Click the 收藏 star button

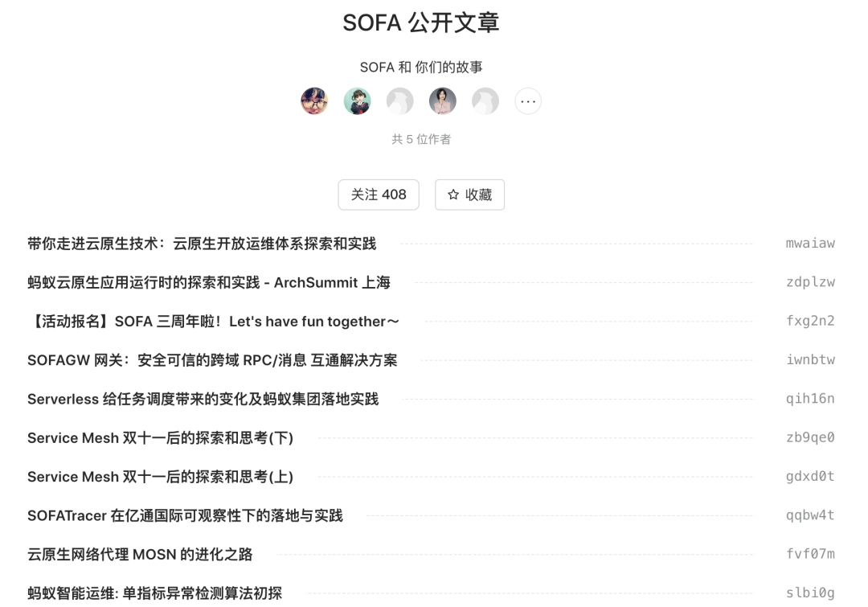[x=469, y=195]
